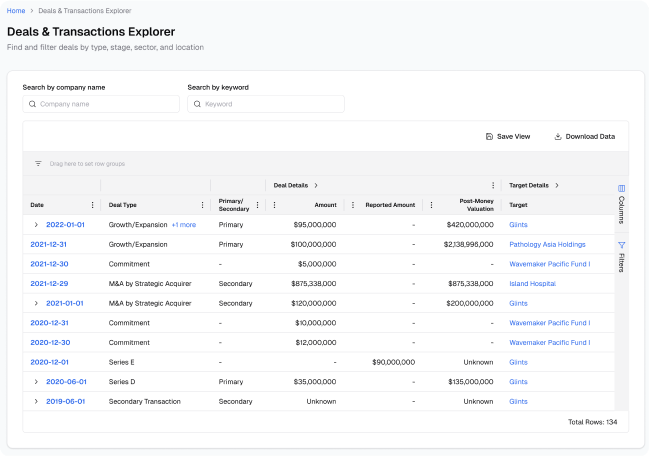Expand the Deal Details column group
The width and height of the screenshot is (649, 457).
tap(316, 185)
